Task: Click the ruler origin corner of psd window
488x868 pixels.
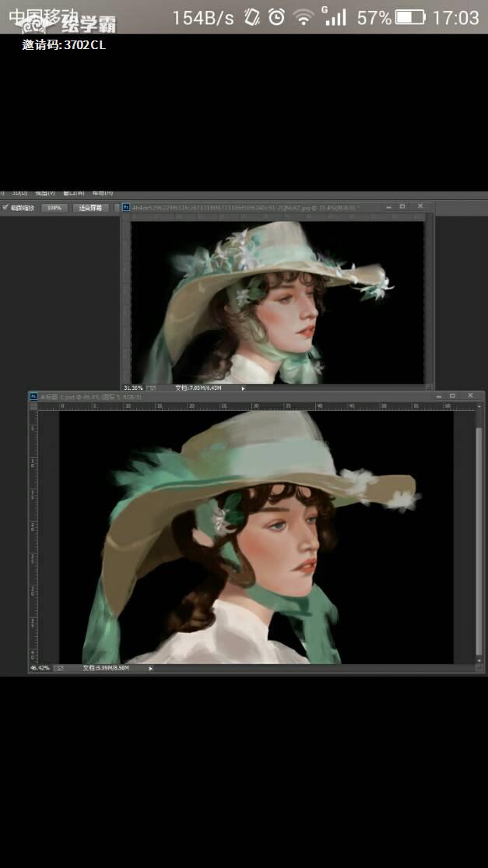Action: point(33,406)
